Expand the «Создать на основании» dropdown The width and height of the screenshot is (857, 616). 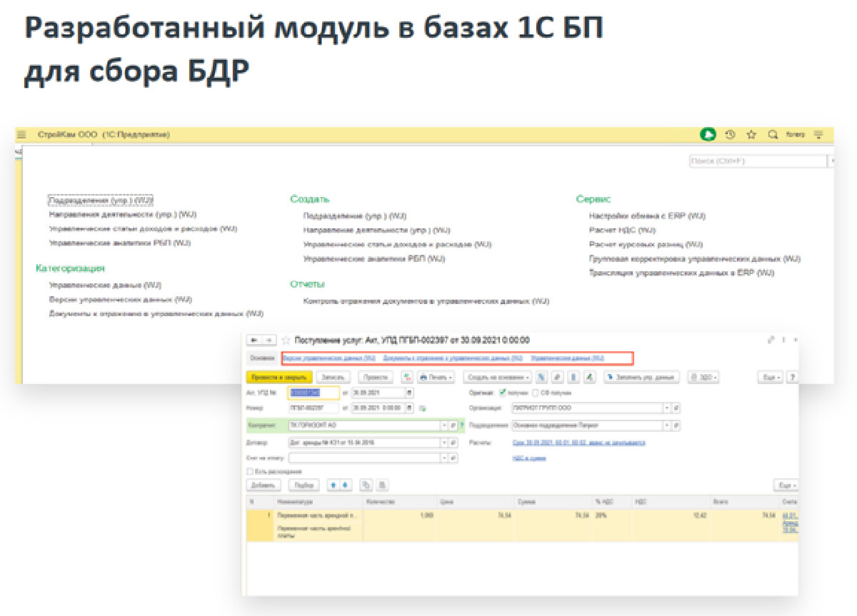498,377
